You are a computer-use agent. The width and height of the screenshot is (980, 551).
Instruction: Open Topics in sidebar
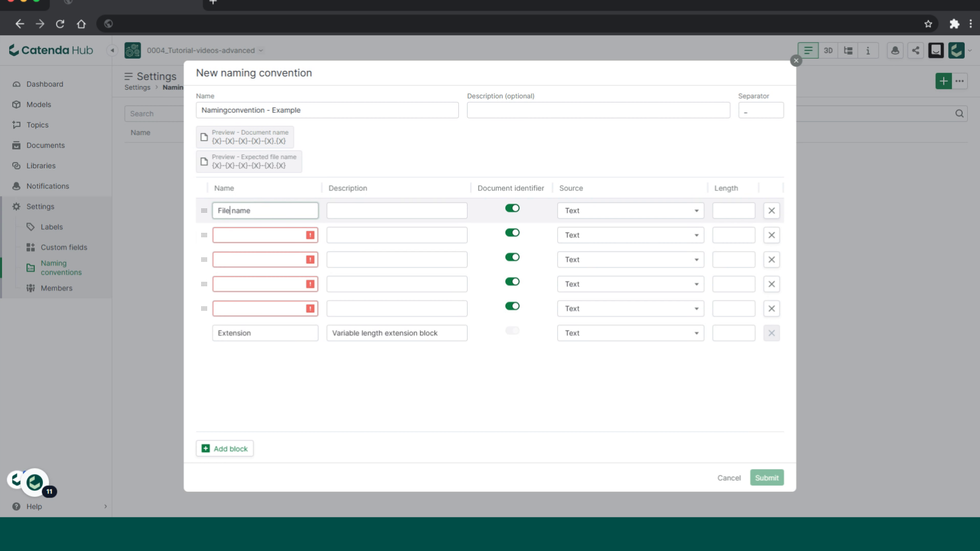[38, 125]
